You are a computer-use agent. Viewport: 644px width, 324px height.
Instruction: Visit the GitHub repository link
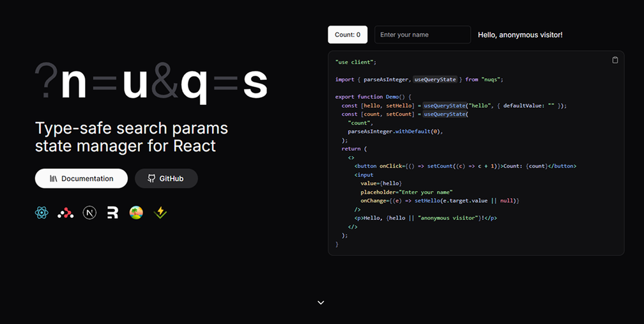click(166, 178)
